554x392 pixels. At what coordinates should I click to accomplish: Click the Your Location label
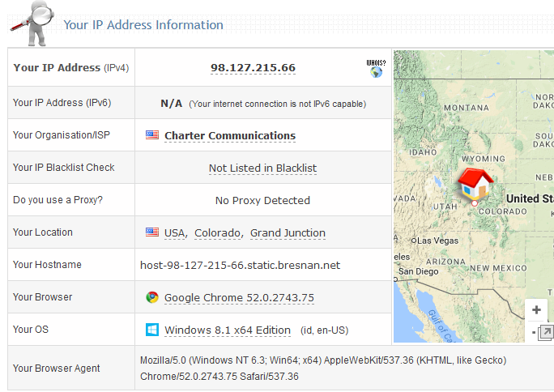click(x=43, y=232)
